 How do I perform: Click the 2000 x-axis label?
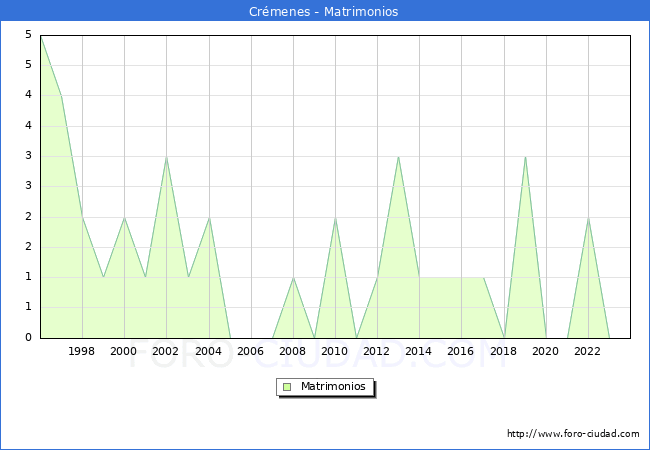pos(124,351)
